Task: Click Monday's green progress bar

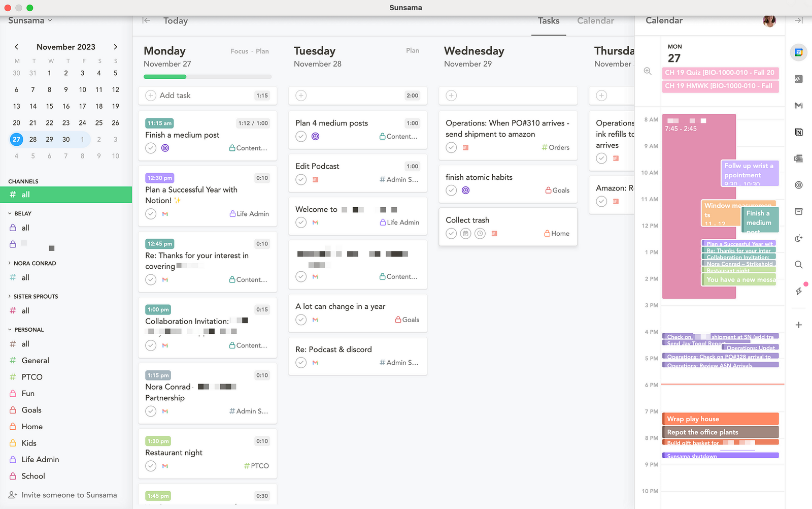Action: coord(164,77)
